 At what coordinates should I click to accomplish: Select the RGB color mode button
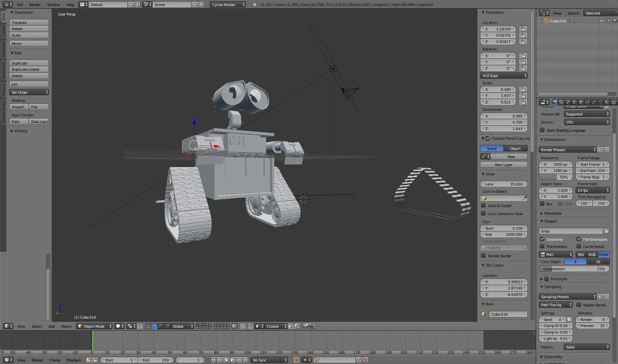pyautogui.click(x=592, y=254)
